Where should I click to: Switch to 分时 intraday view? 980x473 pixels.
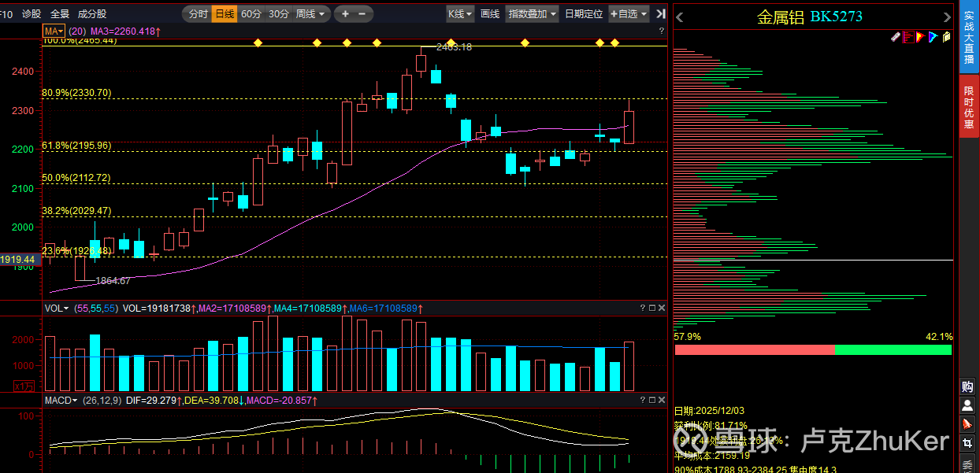(198, 14)
